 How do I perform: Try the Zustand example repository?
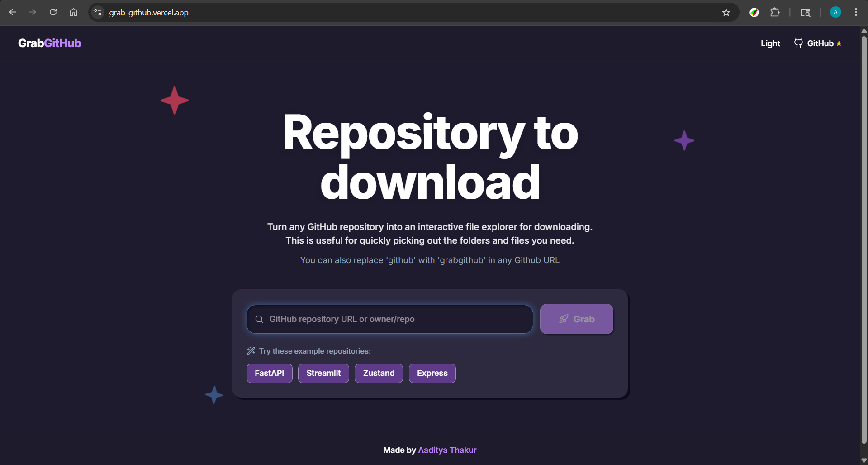coord(378,373)
